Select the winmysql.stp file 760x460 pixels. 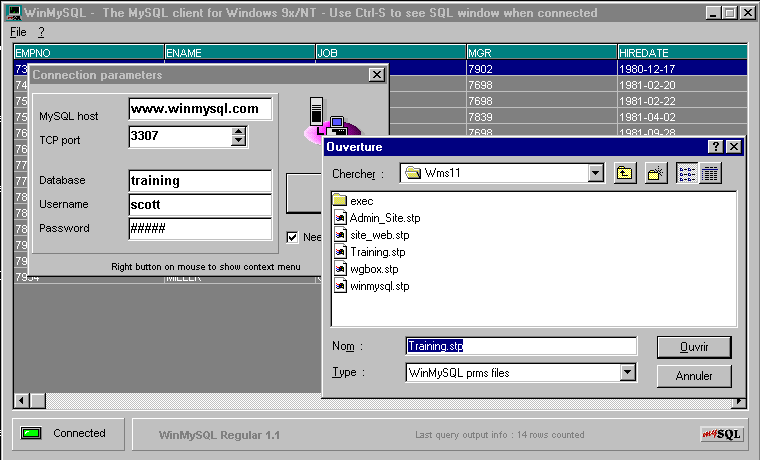(372, 286)
